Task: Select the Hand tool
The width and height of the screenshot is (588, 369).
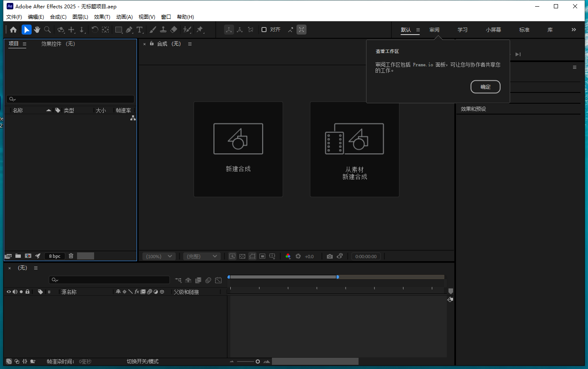Action: pos(37,30)
